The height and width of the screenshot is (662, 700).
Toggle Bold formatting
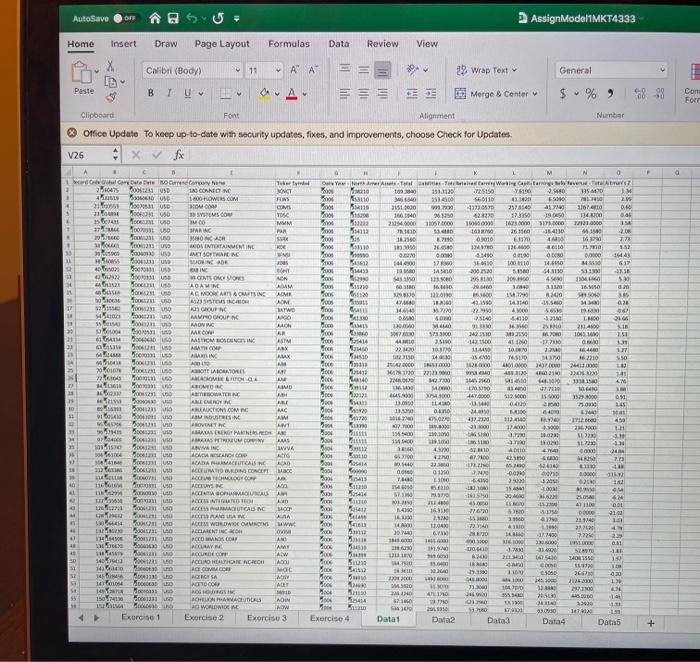tap(150, 93)
